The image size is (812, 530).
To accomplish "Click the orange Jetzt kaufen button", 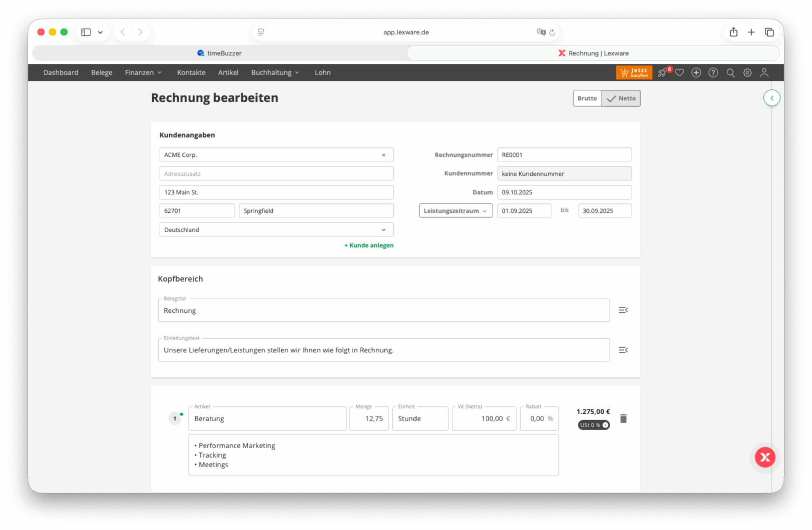I will tap(634, 73).
